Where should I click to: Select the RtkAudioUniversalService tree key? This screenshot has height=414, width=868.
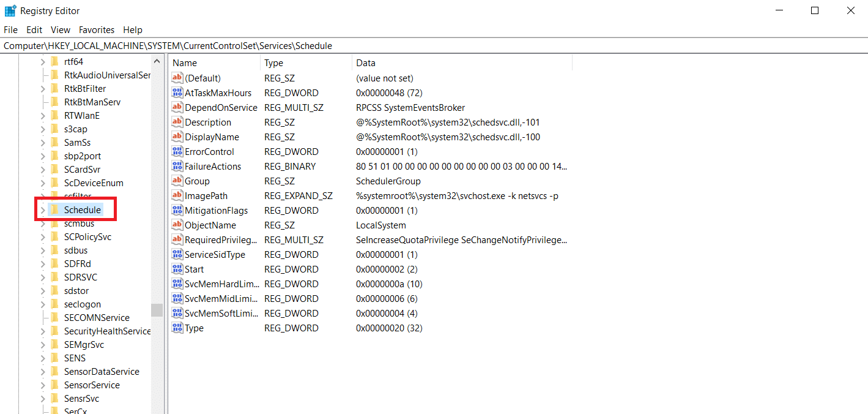tap(107, 75)
